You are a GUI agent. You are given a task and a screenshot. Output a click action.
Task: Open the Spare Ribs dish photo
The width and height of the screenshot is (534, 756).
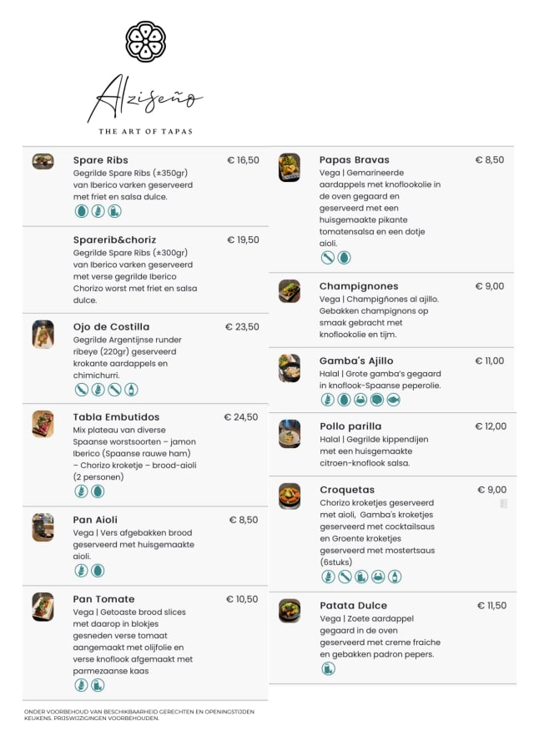43,161
